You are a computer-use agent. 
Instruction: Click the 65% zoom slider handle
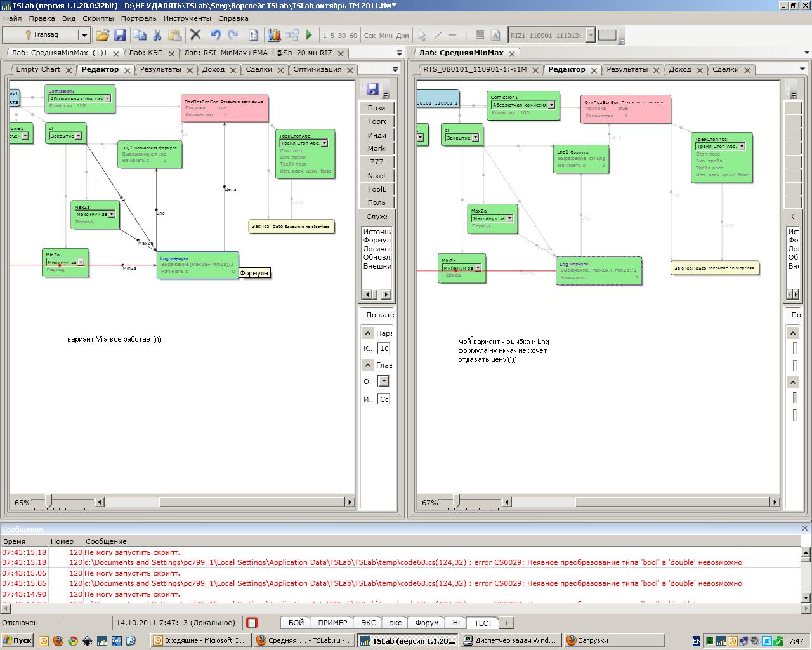coord(48,501)
